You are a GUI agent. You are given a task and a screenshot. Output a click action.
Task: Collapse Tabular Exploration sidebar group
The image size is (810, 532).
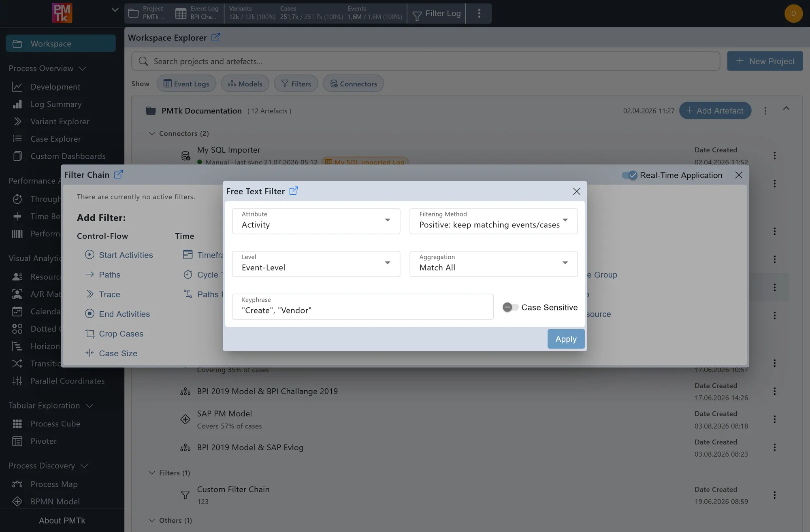tap(90, 405)
